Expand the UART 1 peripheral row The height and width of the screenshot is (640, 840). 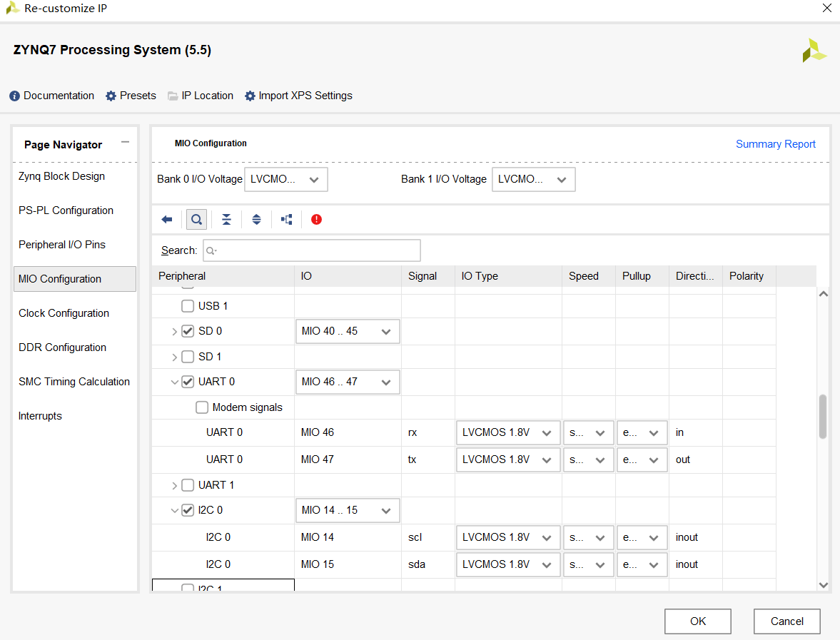tap(175, 484)
